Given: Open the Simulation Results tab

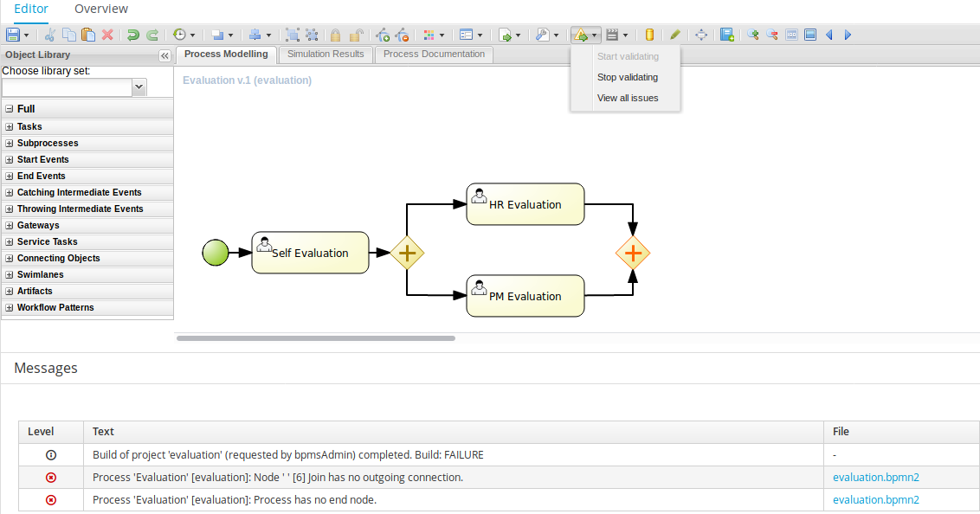Looking at the screenshot, I should click(x=326, y=55).
